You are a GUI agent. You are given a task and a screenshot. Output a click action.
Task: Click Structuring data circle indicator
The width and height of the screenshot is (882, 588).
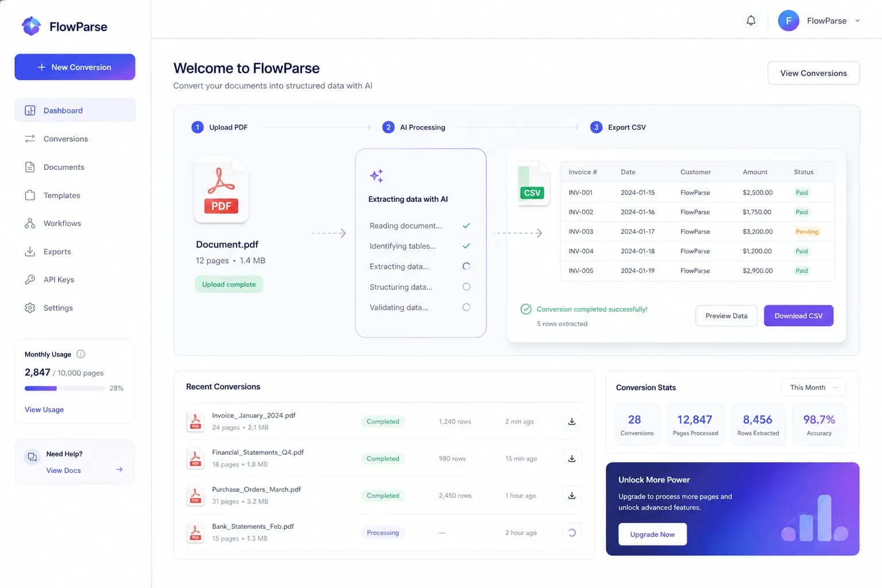point(466,287)
